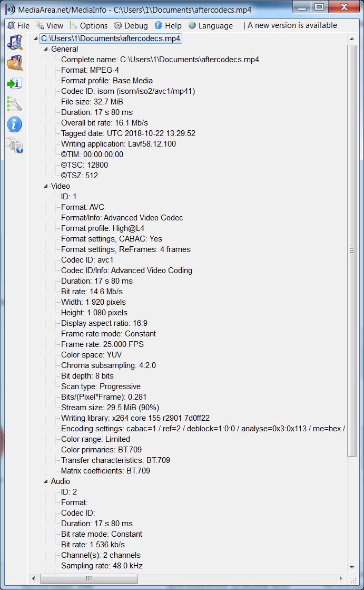Select the Audio tree node label
This screenshot has width=364, height=590.
point(60,481)
